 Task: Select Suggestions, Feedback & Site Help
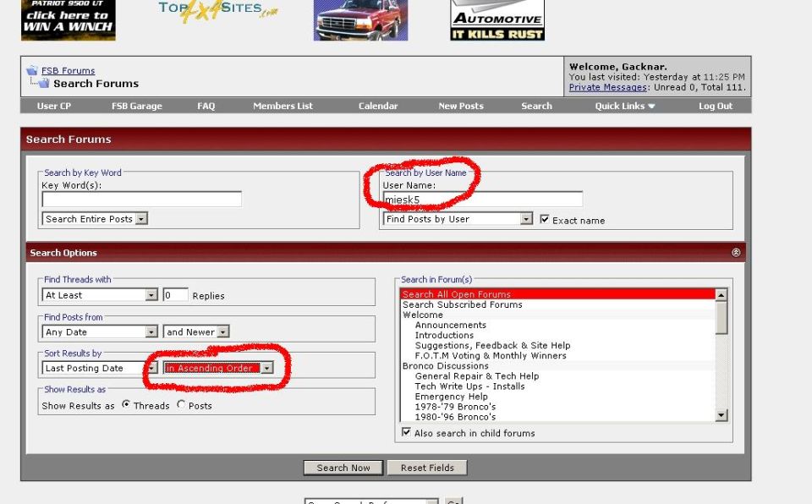[557, 346]
